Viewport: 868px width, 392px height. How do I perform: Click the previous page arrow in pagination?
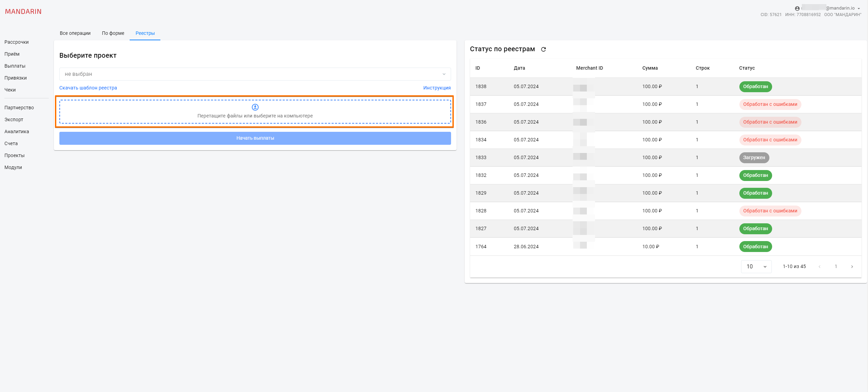820,267
